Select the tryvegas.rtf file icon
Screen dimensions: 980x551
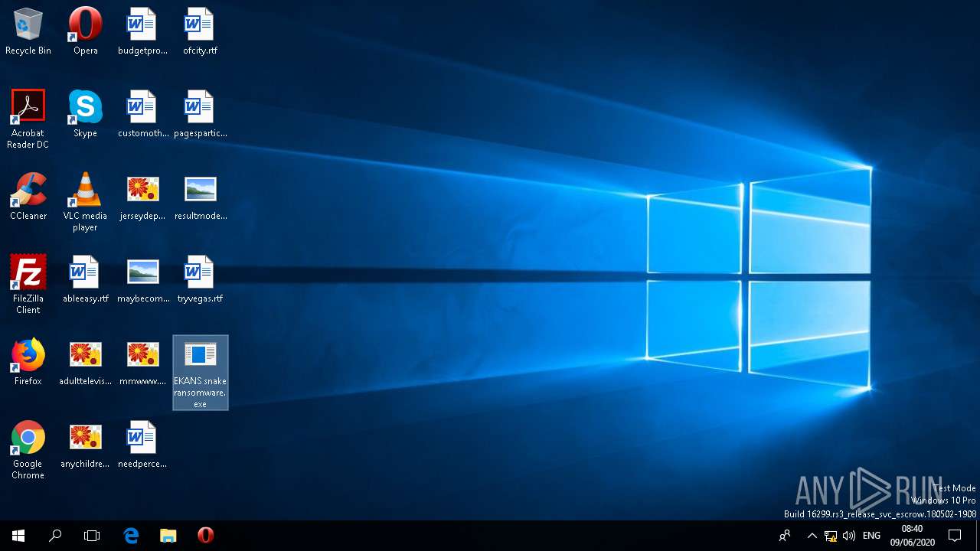(x=200, y=279)
